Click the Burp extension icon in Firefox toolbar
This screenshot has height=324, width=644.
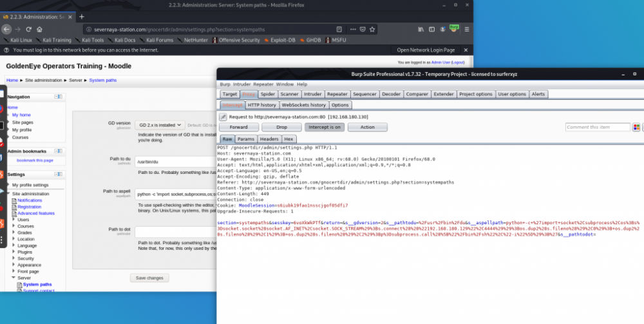coord(454,28)
